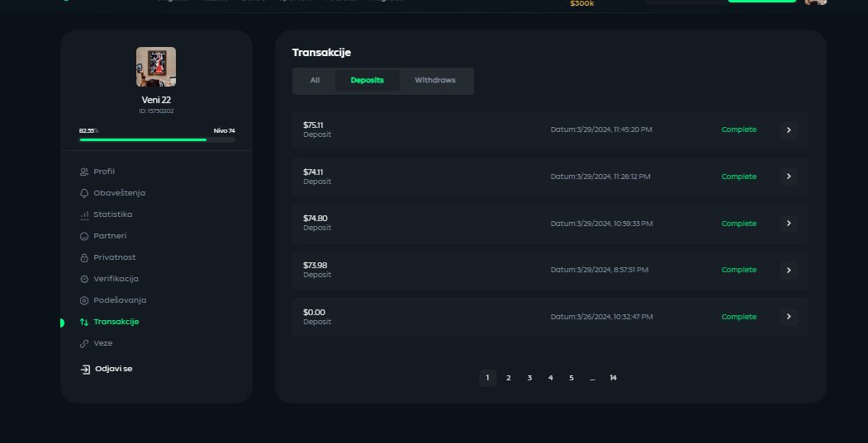
Task: Click the Statistika bar chart icon
Action: tap(84, 214)
